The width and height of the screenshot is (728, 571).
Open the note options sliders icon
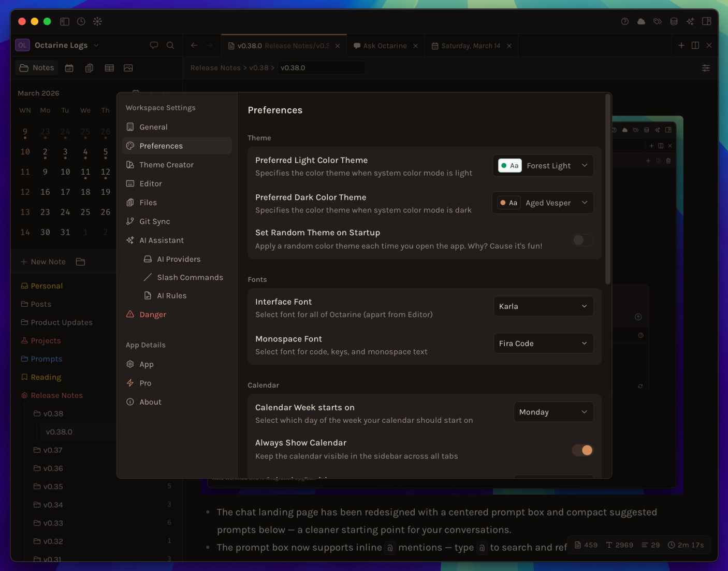click(x=706, y=68)
